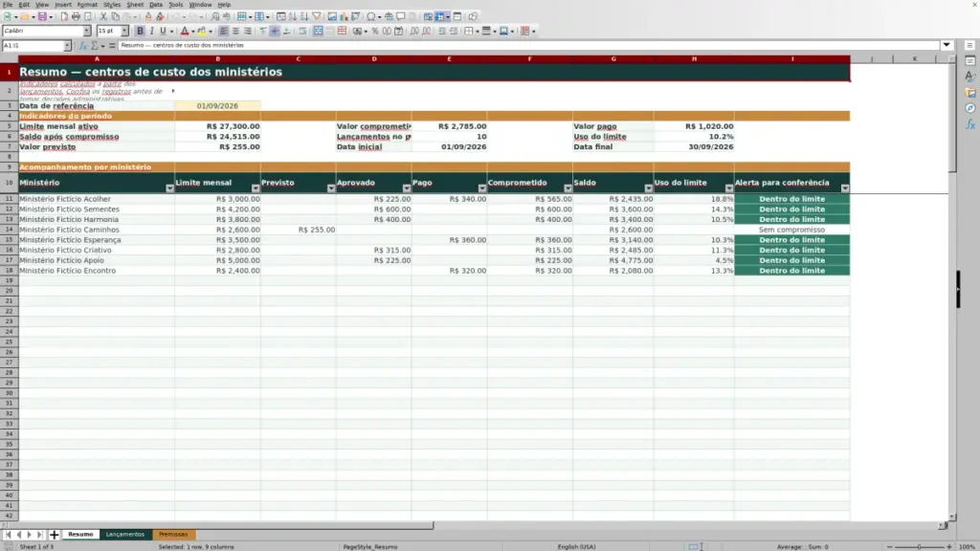This screenshot has height=551, width=980.
Task: Go to the last sheet arrow
Action: click(x=40, y=535)
